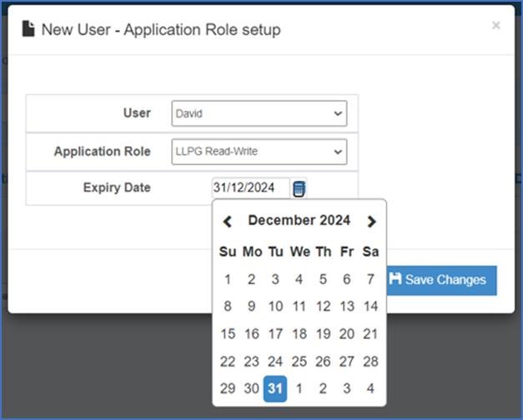
Task: Select December 3 in the first calendar row
Action: coord(275,279)
